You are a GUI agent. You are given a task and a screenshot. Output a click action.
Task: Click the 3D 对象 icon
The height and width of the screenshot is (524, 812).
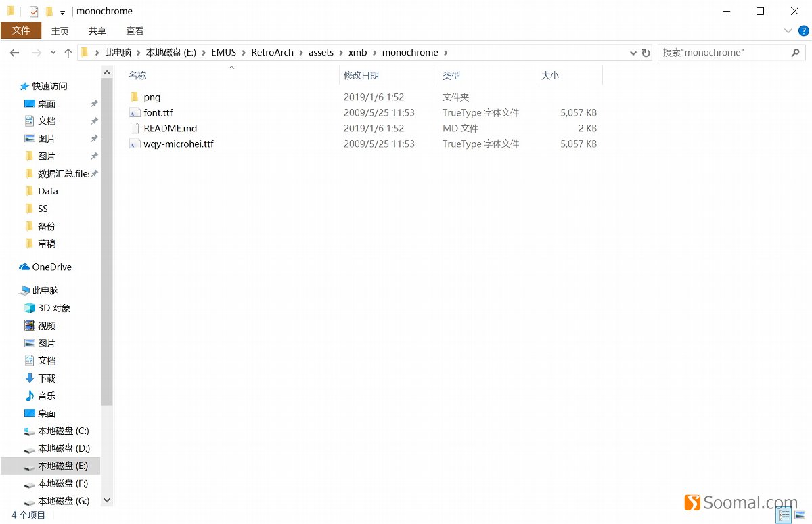point(29,308)
